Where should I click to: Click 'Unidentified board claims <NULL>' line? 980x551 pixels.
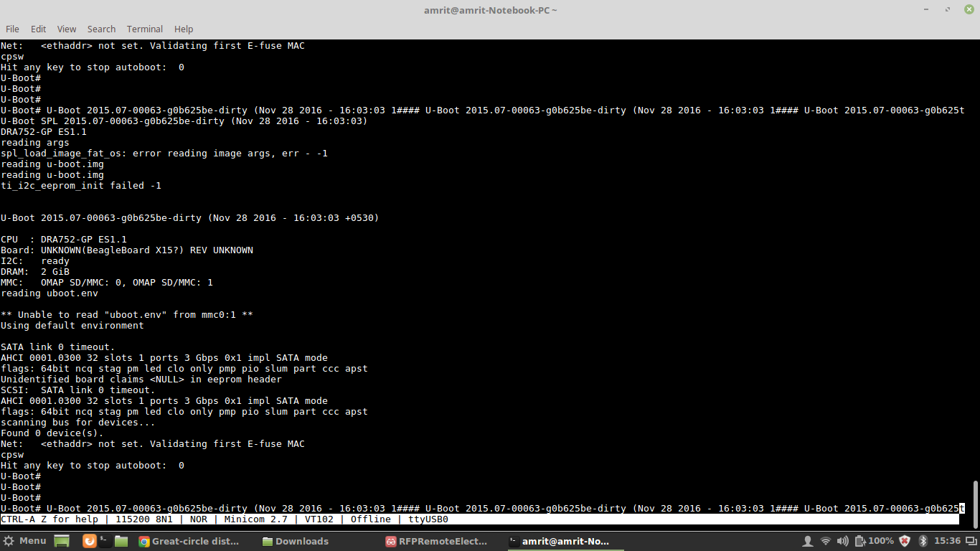pyautogui.click(x=141, y=380)
